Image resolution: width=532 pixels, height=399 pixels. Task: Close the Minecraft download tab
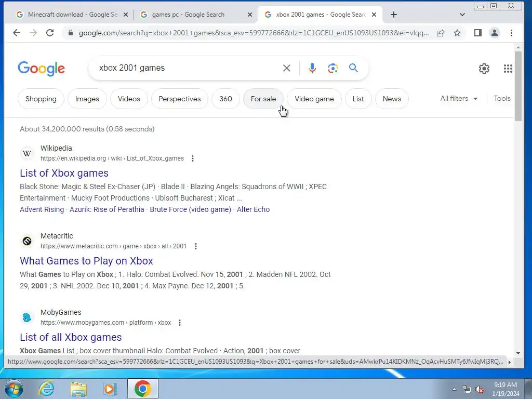coord(126,15)
